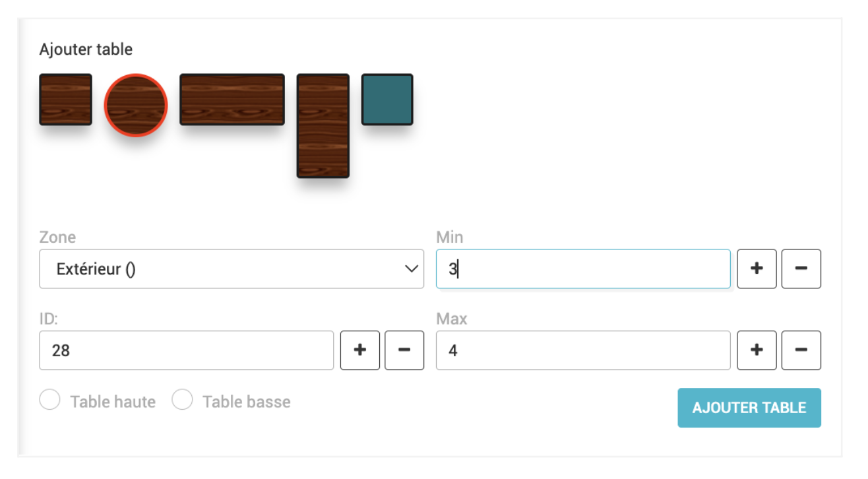The image size is (868, 479).
Task: Choose the tall vertical rectangular table shape
Action: 323,126
